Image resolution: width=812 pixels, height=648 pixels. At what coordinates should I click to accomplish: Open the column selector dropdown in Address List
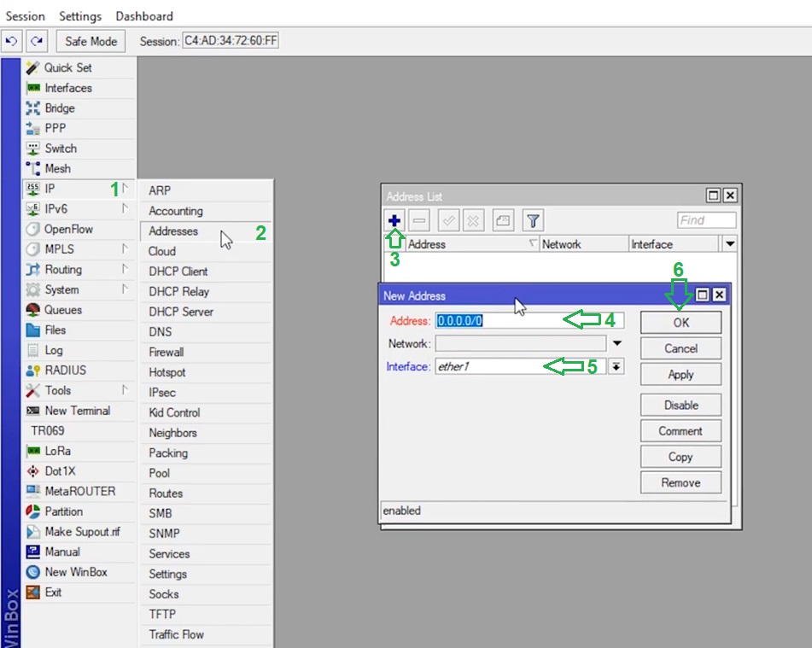[x=729, y=244]
